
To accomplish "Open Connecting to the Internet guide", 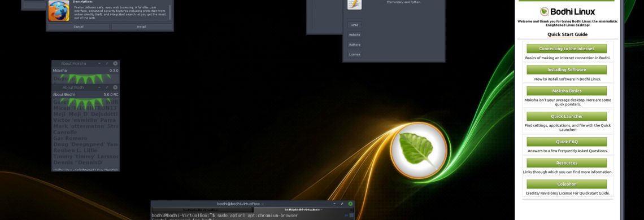I will click(x=567, y=49).
